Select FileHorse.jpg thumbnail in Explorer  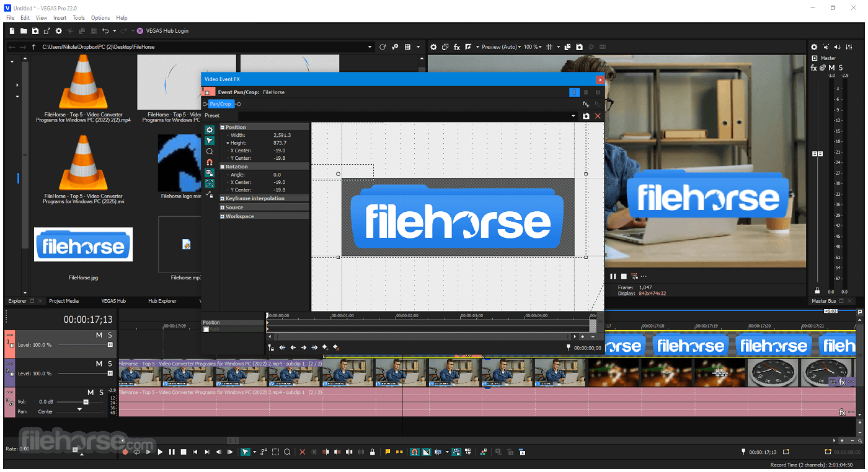point(83,245)
